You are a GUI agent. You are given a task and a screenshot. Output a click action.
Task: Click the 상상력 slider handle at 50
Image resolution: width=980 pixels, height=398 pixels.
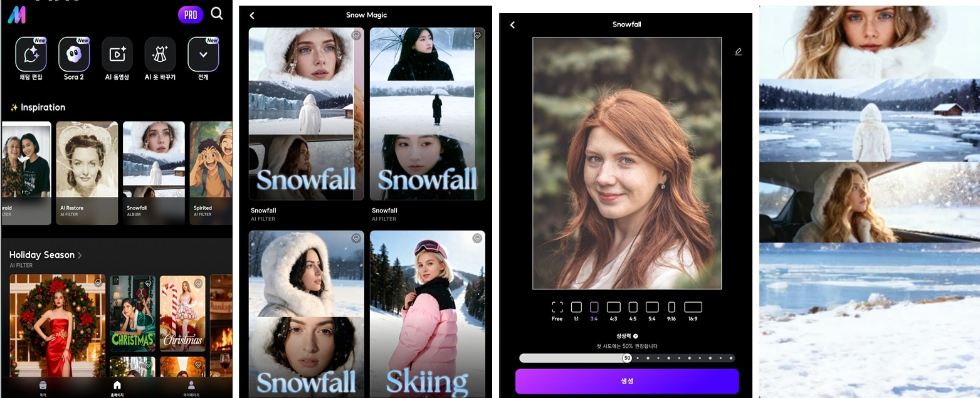click(x=626, y=358)
